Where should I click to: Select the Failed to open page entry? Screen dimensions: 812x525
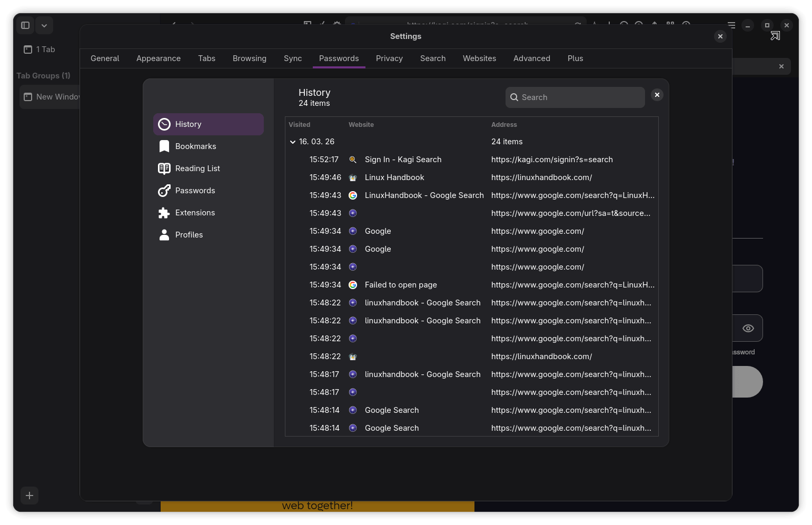click(x=401, y=285)
